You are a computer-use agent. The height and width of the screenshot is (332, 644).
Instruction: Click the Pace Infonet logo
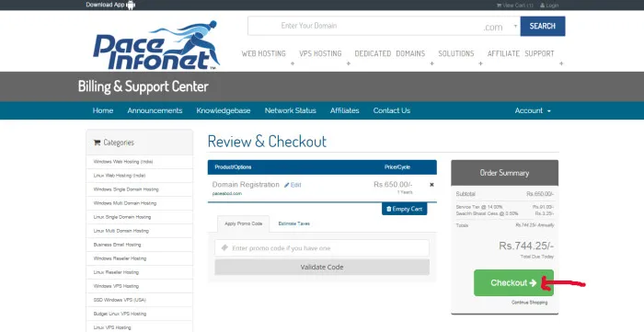[156, 45]
